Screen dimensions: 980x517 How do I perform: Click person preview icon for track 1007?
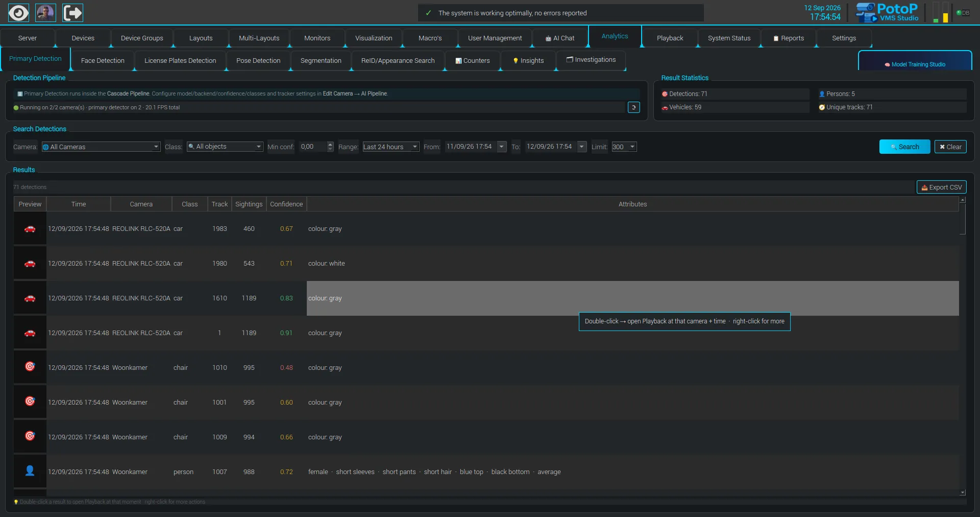coord(30,471)
